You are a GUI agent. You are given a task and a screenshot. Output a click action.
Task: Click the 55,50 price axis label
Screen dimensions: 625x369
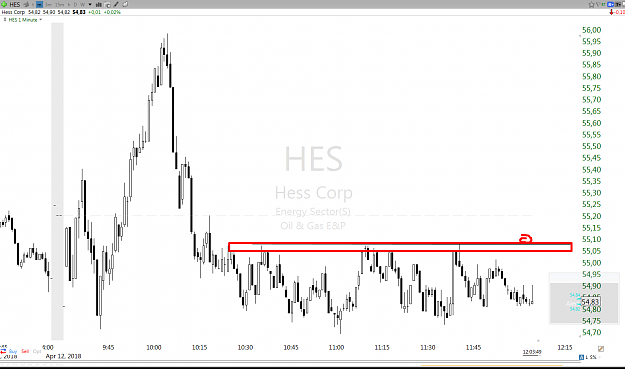592,146
